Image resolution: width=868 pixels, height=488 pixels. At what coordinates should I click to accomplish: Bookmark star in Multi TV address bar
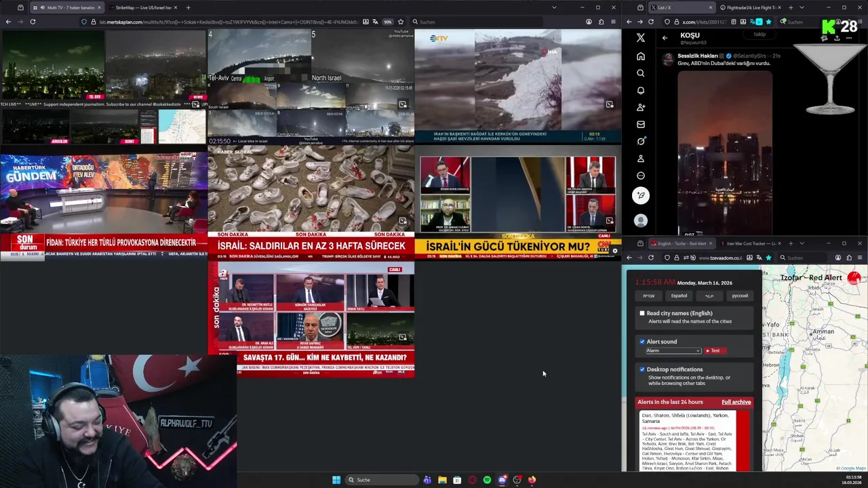point(401,22)
